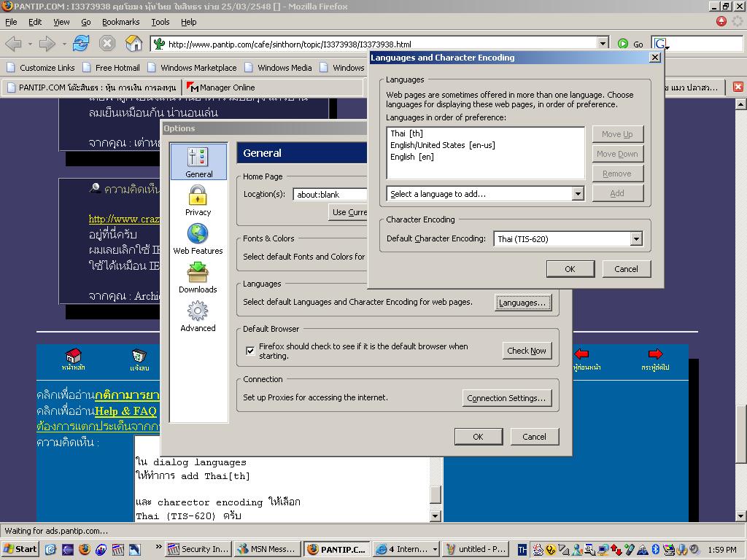This screenshot has width=747, height=560.
Task: Click the Home Page Location(s) field
Action: point(330,194)
